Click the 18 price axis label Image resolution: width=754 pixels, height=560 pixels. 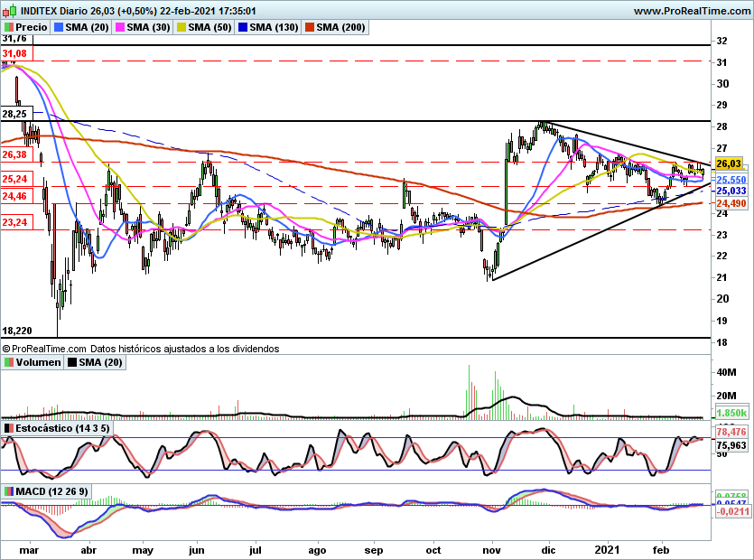tap(721, 342)
